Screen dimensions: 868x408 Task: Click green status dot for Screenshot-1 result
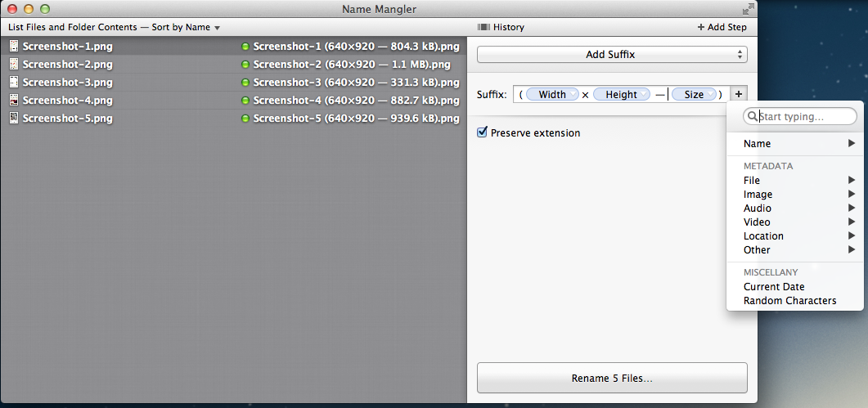(x=245, y=47)
